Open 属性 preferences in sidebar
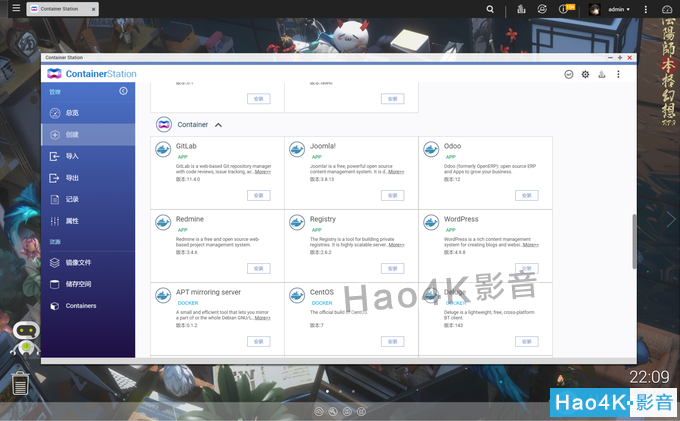 coord(88,221)
